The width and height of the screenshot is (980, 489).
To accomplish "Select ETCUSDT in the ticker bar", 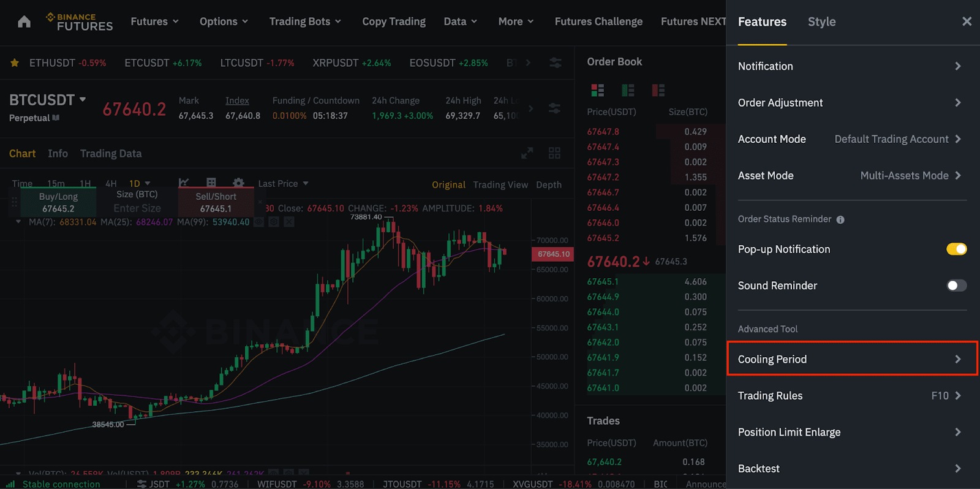I will tap(163, 63).
